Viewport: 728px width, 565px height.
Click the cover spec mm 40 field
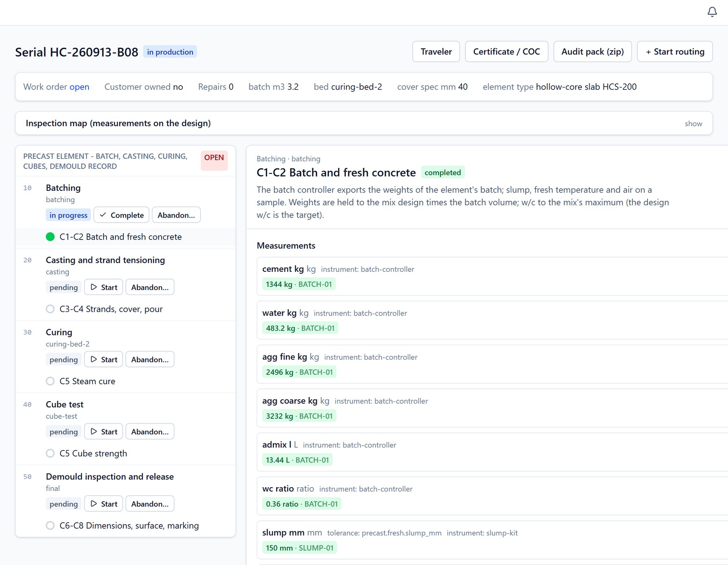pyautogui.click(x=432, y=87)
